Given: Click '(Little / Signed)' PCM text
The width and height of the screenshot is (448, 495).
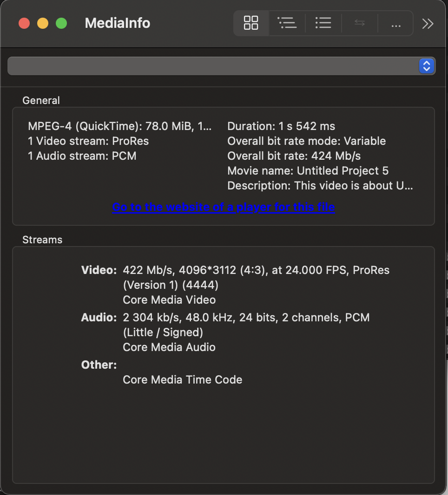Looking at the screenshot, I should (x=163, y=332).
